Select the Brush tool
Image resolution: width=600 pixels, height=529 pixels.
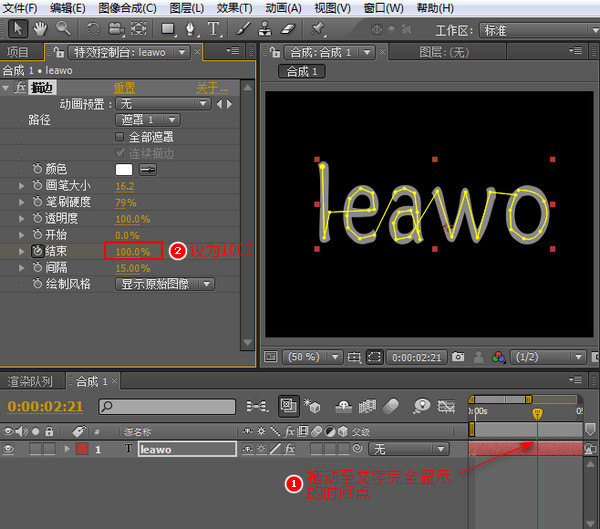(243, 29)
